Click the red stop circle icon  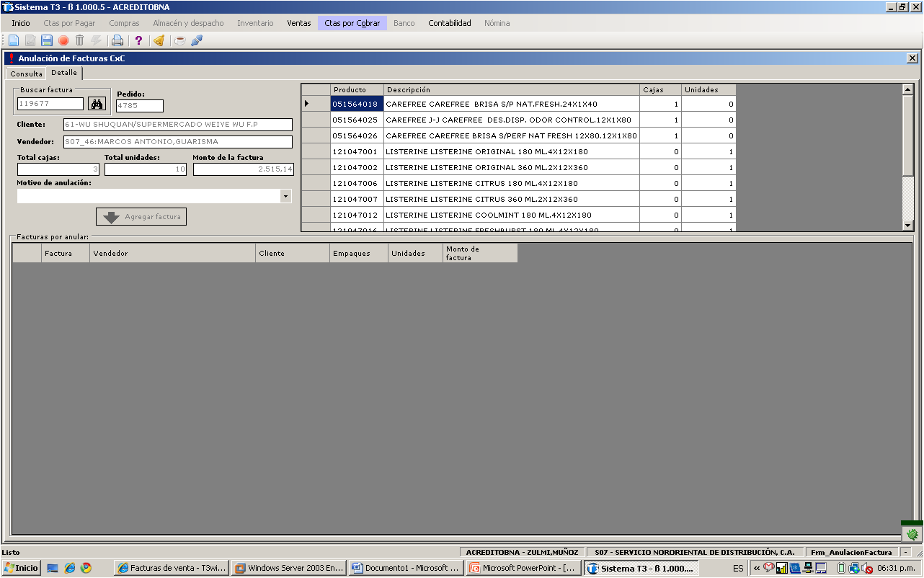click(63, 40)
